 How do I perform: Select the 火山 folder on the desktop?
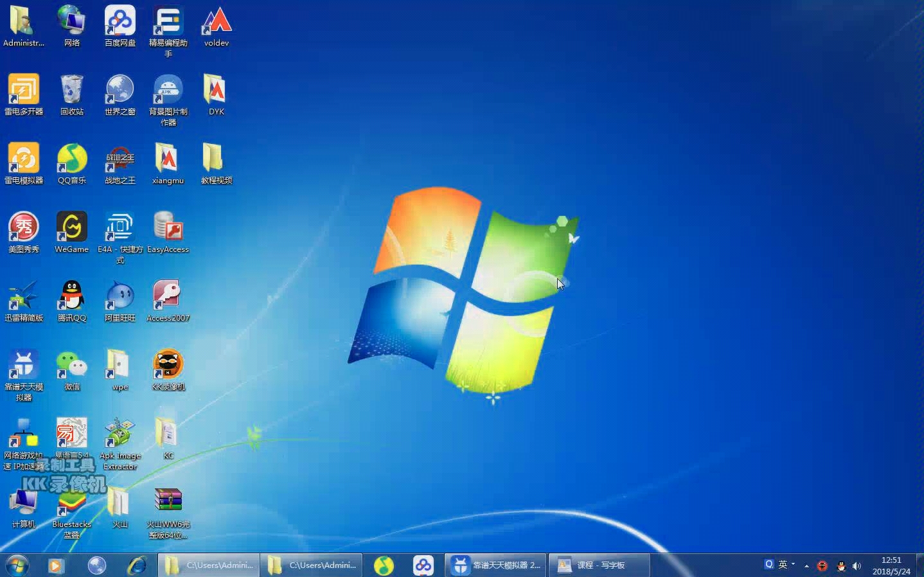[x=120, y=508]
